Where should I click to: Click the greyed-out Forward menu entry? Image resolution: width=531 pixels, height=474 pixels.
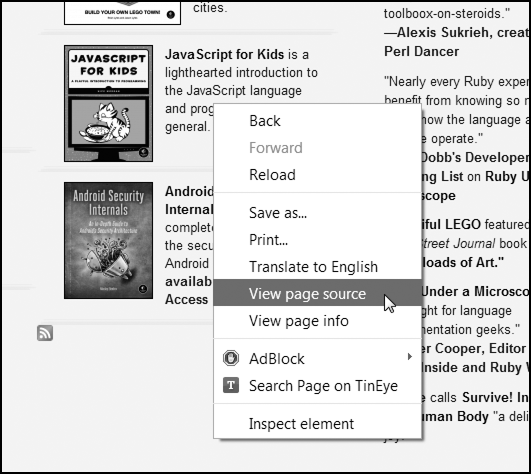coord(318,148)
